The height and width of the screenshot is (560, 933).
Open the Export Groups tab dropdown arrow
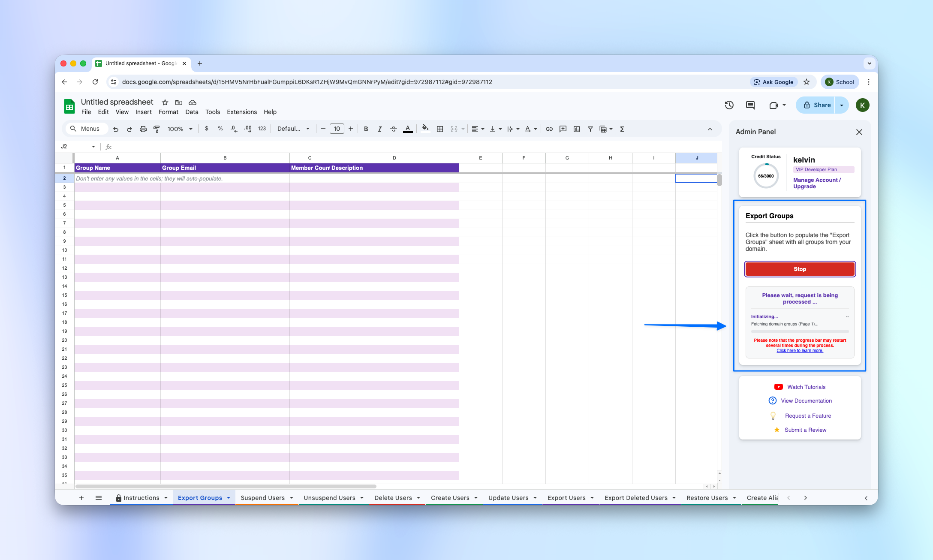point(229,498)
